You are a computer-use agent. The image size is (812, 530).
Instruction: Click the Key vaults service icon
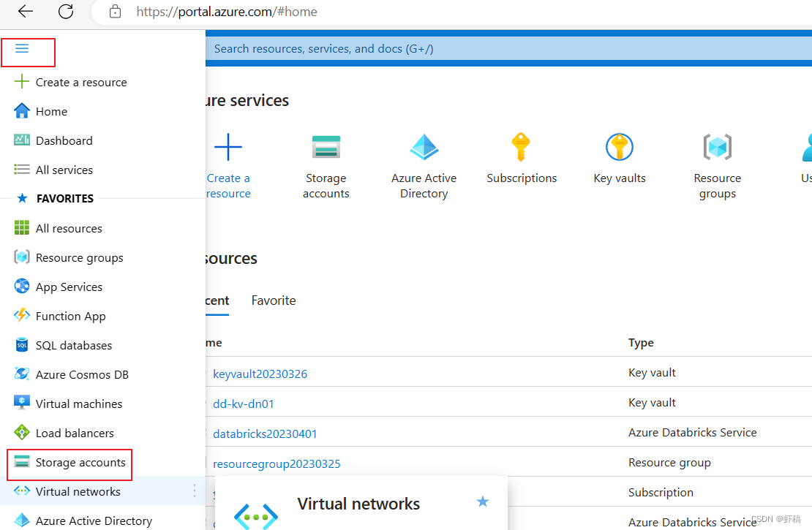619,146
